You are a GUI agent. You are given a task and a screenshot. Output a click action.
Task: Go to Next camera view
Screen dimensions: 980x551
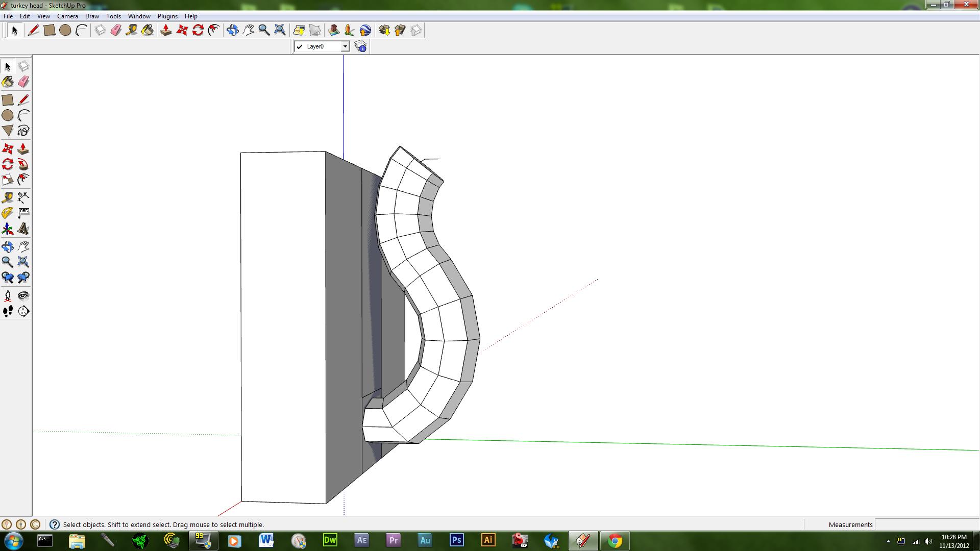point(23,278)
